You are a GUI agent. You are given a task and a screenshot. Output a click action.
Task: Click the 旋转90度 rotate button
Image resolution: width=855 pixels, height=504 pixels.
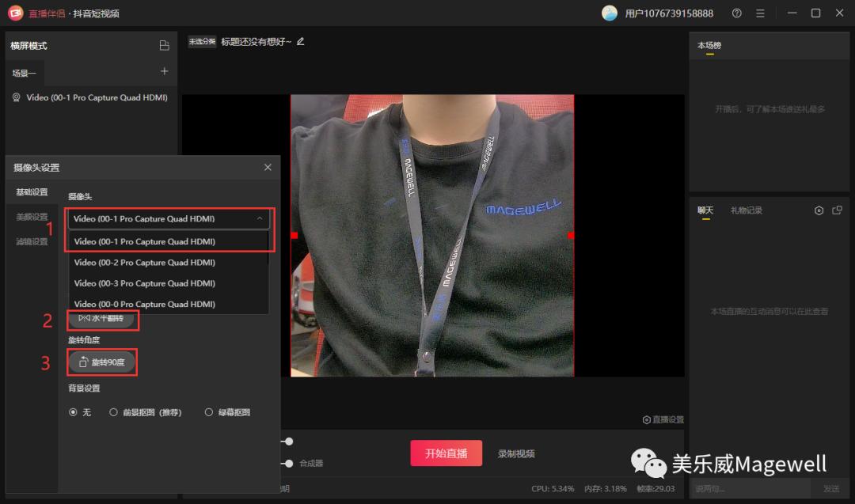(101, 362)
